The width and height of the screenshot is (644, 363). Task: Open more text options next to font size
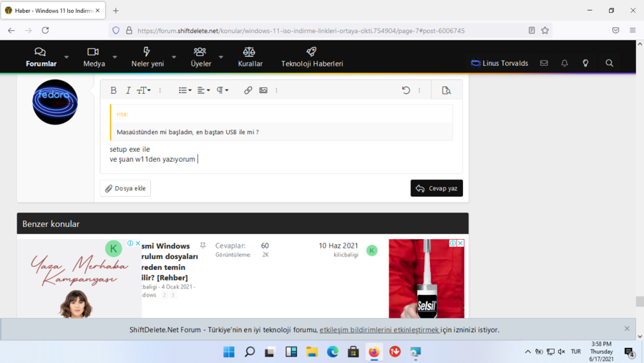[x=160, y=90]
